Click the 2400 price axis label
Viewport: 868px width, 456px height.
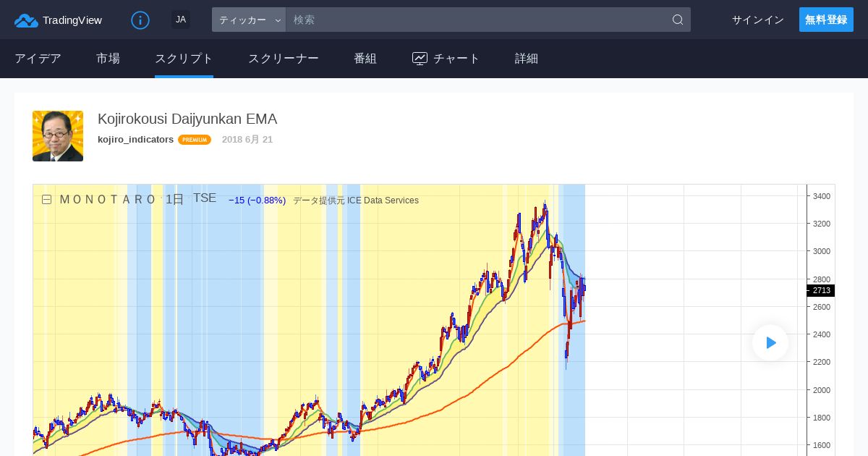point(822,334)
